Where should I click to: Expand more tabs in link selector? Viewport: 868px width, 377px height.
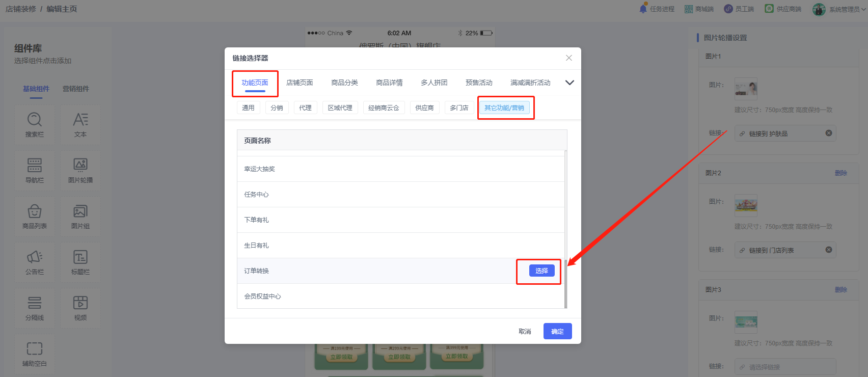[569, 83]
